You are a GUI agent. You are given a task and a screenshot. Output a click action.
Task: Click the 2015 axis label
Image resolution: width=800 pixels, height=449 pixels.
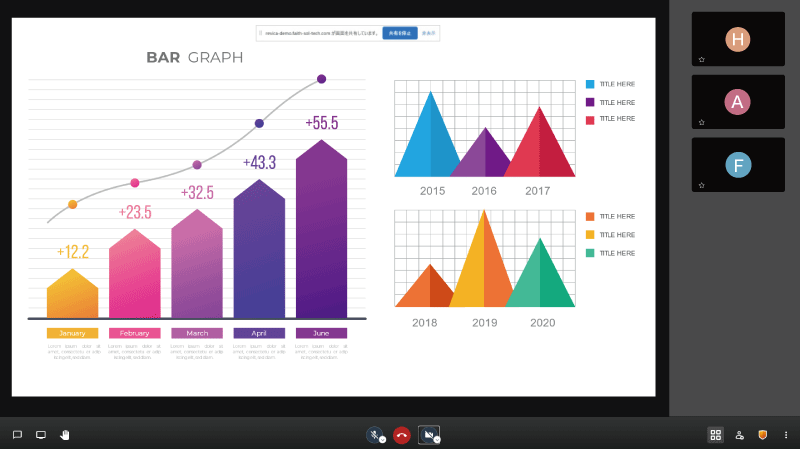(x=432, y=191)
